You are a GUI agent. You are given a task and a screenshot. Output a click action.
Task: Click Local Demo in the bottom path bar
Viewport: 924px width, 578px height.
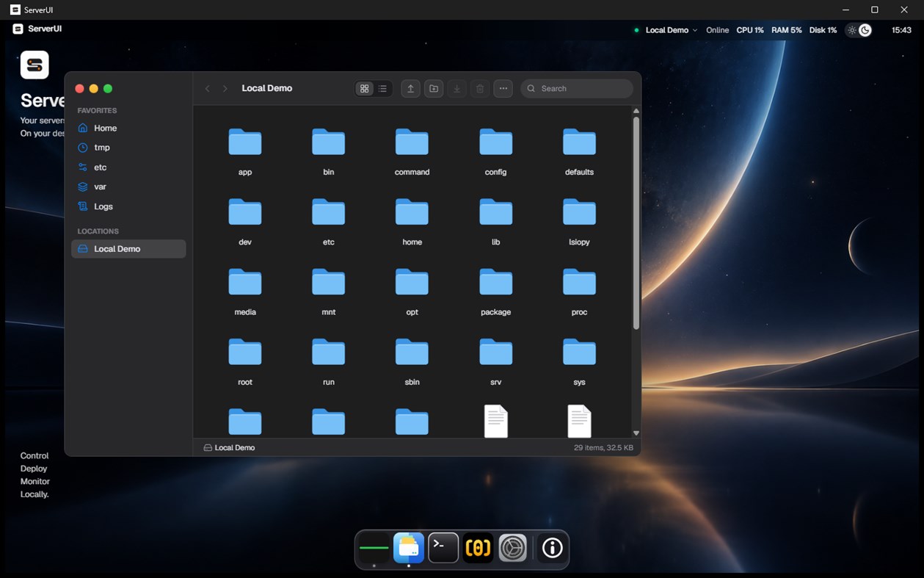229,447
